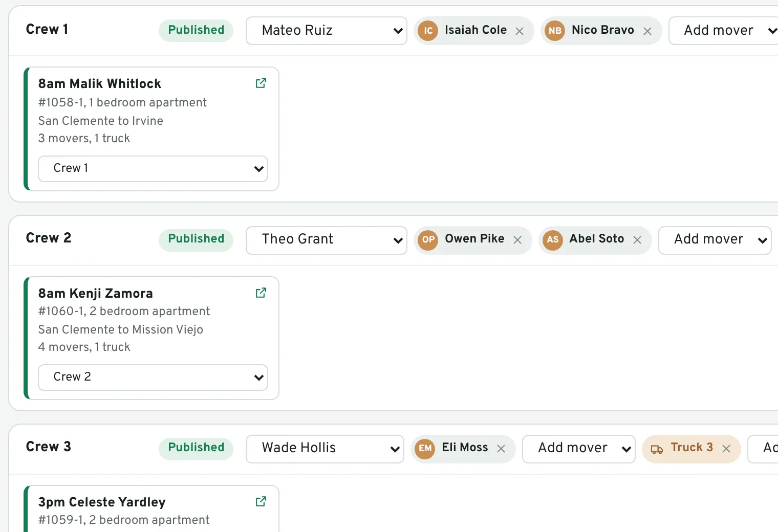Change crew assignment for Kenji Zamora job
The height and width of the screenshot is (532, 778).
(153, 378)
